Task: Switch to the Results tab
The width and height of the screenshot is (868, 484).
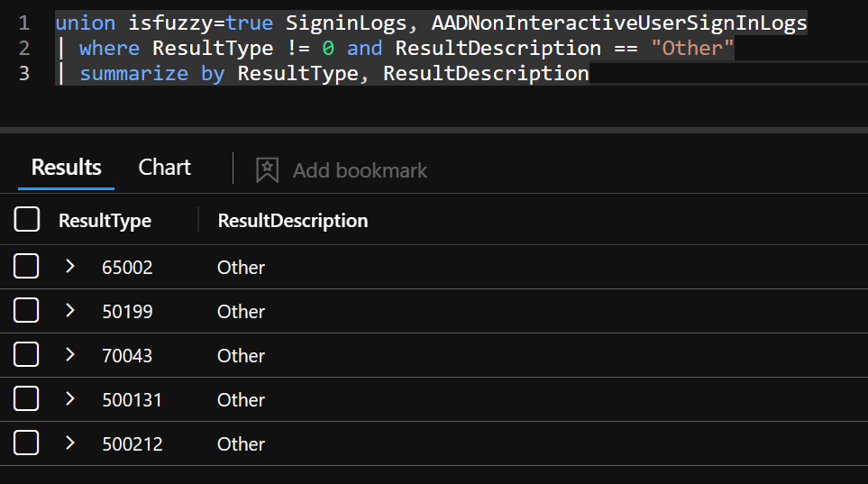Action: (x=67, y=168)
